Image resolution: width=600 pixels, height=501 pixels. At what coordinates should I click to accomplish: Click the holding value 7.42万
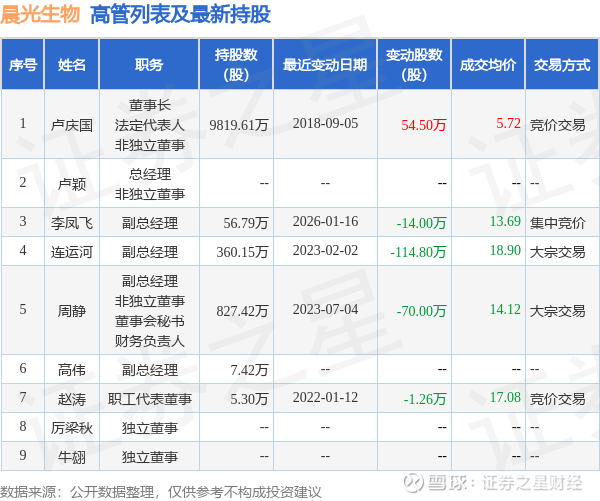(249, 370)
